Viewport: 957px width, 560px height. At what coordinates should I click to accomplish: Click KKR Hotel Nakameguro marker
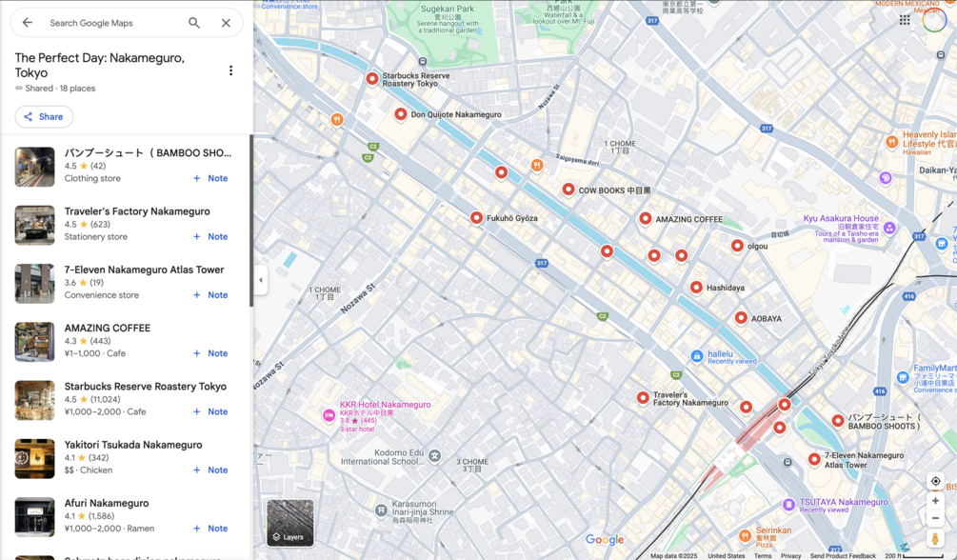point(329,415)
